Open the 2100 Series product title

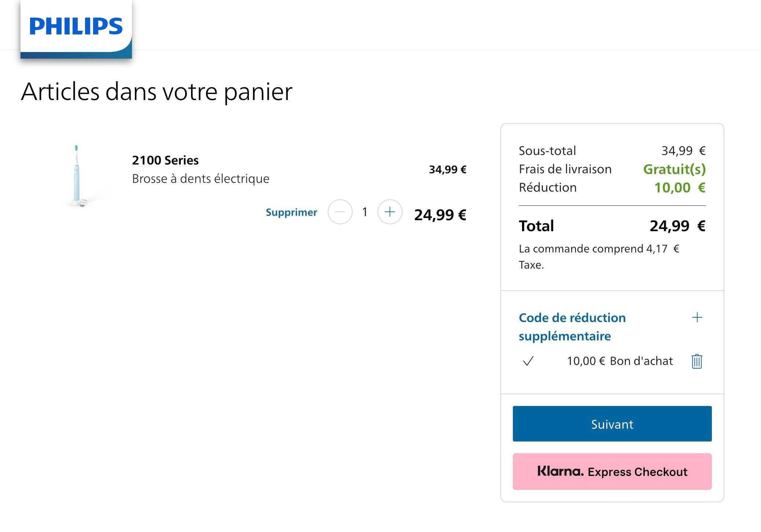[165, 160]
